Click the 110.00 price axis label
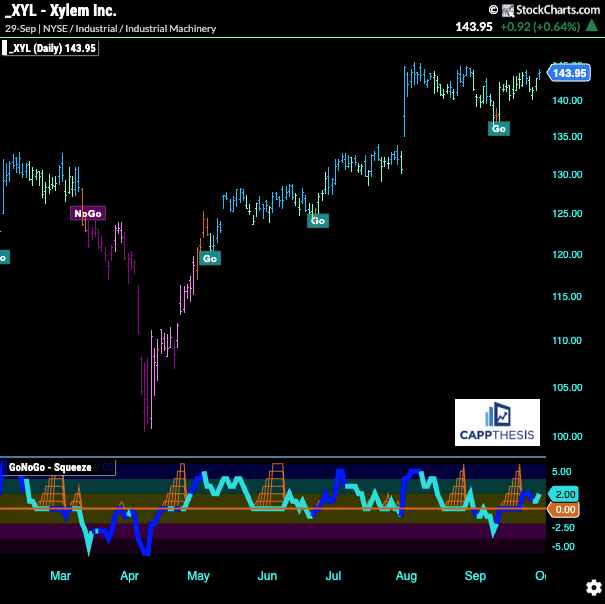Image resolution: width=605 pixels, height=604 pixels. [x=567, y=340]
